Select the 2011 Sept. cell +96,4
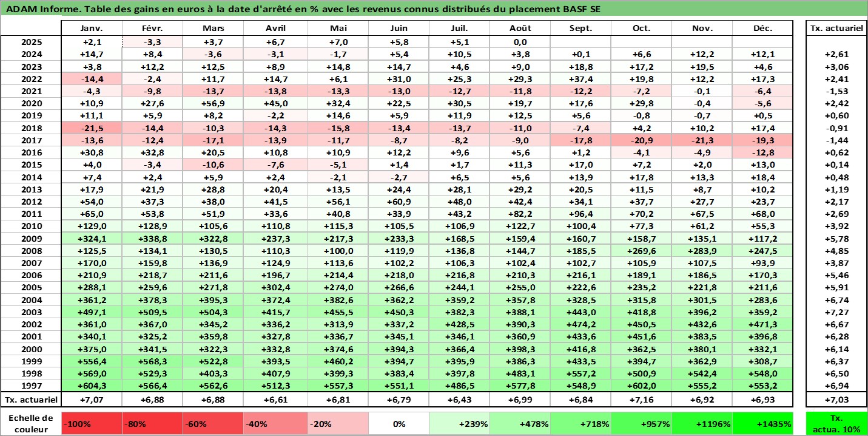Image resolution: width=868 pixels, height=436 pixels. (580, 214)
